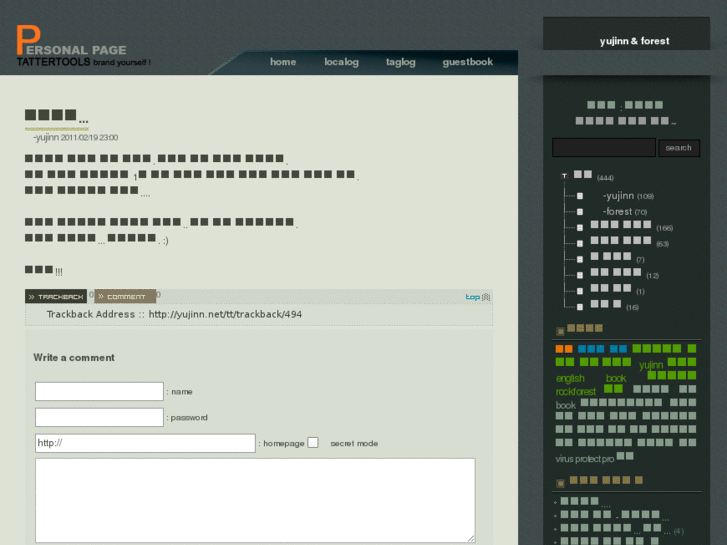Open the rockforest tag link
Image resolution: width=727 pixels, height=545 pixels.
click(x=576, y=391)
